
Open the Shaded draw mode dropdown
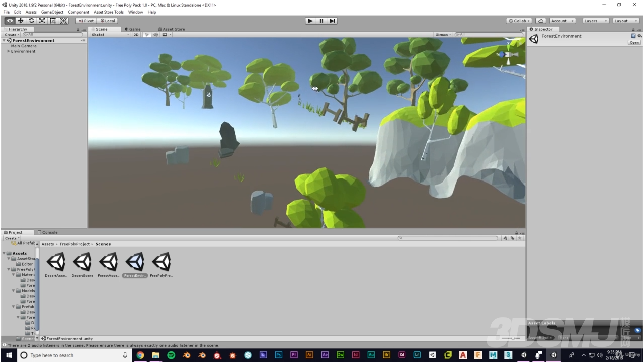110,35
